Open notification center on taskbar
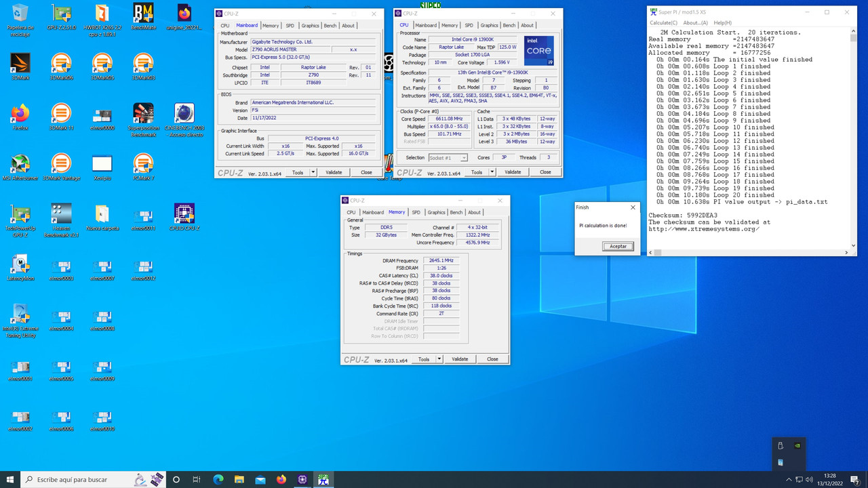 (856, 479)
